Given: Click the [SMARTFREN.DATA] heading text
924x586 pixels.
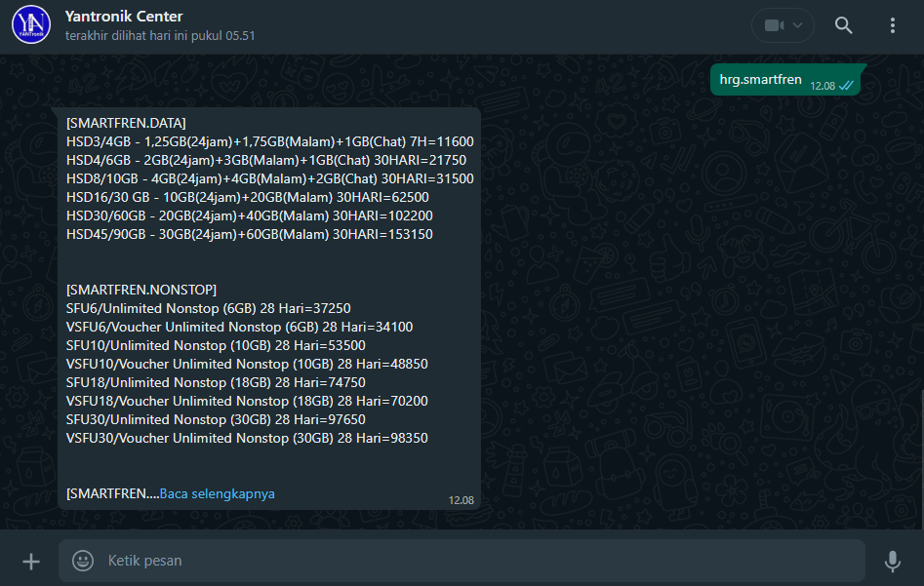Looking at the screenshot, I should [126, 123].
